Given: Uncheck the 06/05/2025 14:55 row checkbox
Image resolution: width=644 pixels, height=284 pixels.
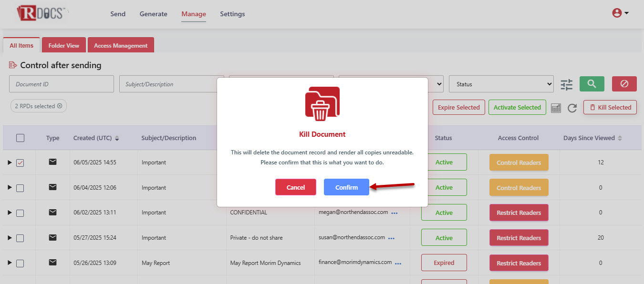Looking at the screenshot, I should click(x=20, y=163).
